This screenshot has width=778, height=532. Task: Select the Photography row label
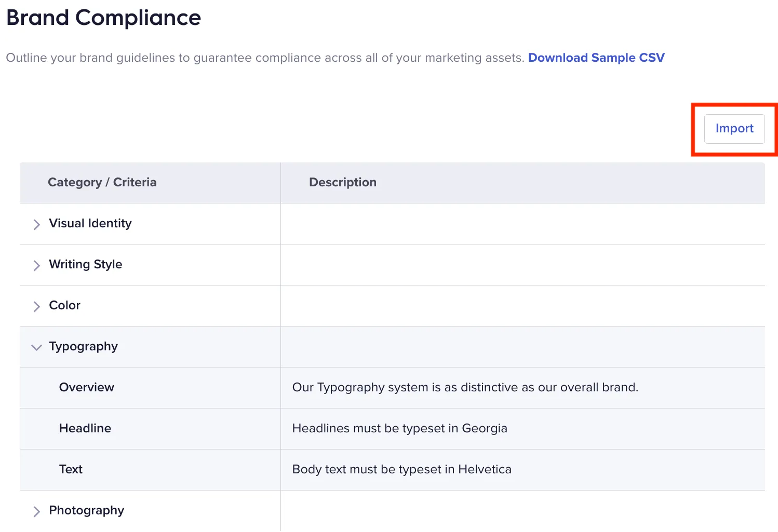click(x=87, y=510)
